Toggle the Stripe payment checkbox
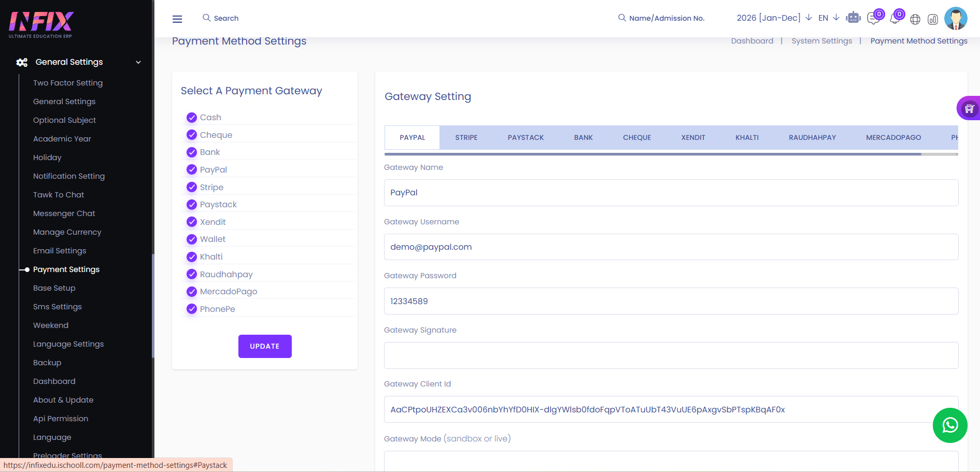This screenshot has height=472, width=980. point(192,187)
